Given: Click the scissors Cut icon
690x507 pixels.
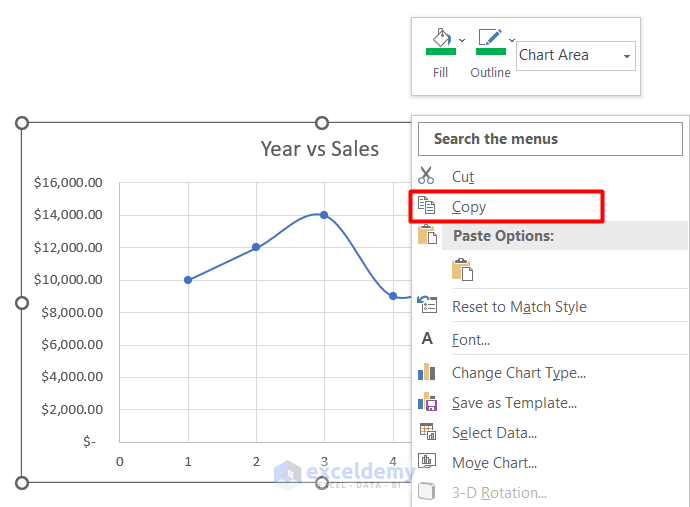Looking at the screenshot, I should point(427,176).
